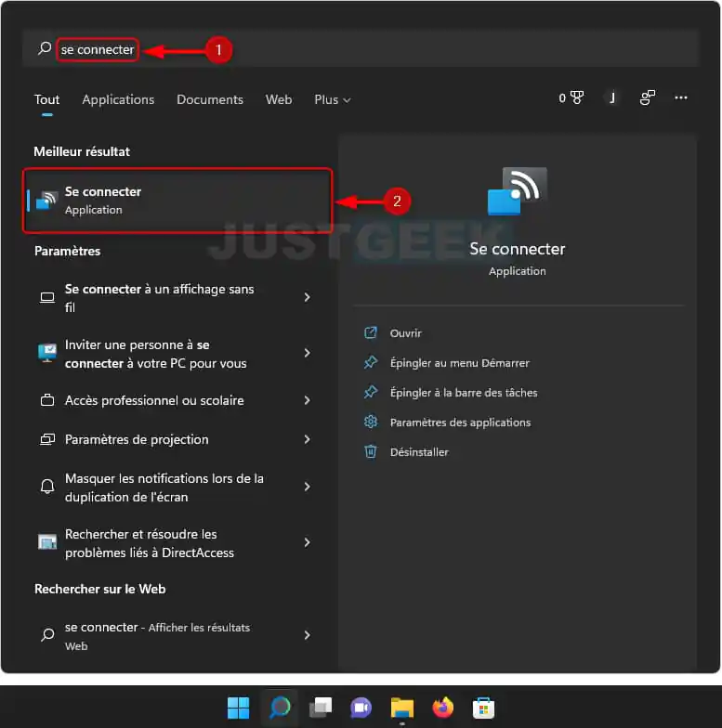The height and width of the screenshot is (728, 722).
Task: Open Task View from the taskbar
Action: tap(320, 708)
